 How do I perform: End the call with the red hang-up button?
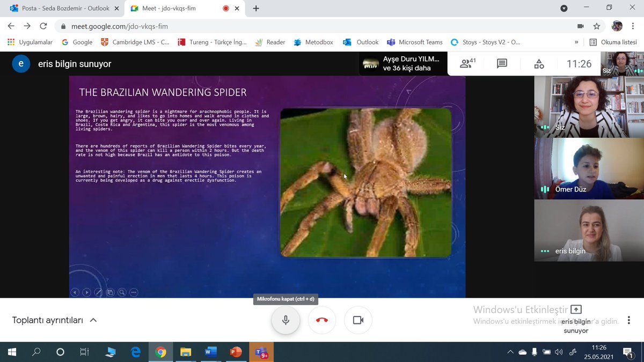pos(321,320)
